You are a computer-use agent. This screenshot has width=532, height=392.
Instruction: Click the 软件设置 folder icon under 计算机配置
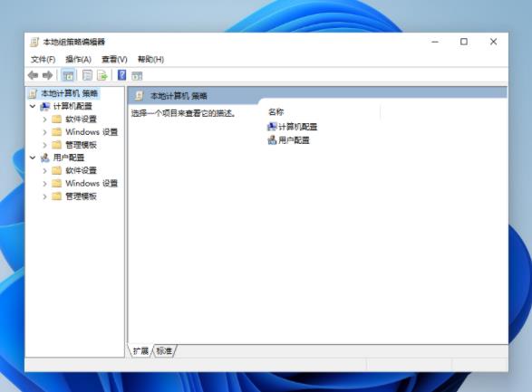57,119
